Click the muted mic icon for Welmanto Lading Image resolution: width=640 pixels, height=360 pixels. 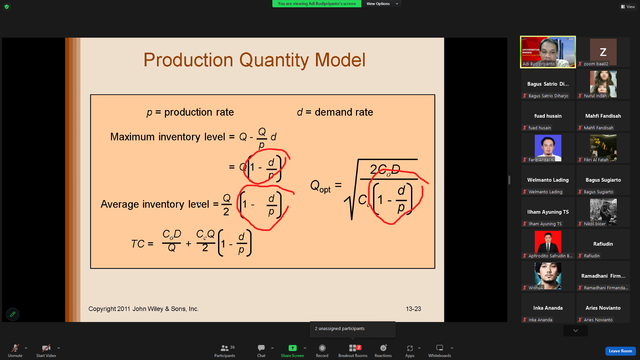525,192
